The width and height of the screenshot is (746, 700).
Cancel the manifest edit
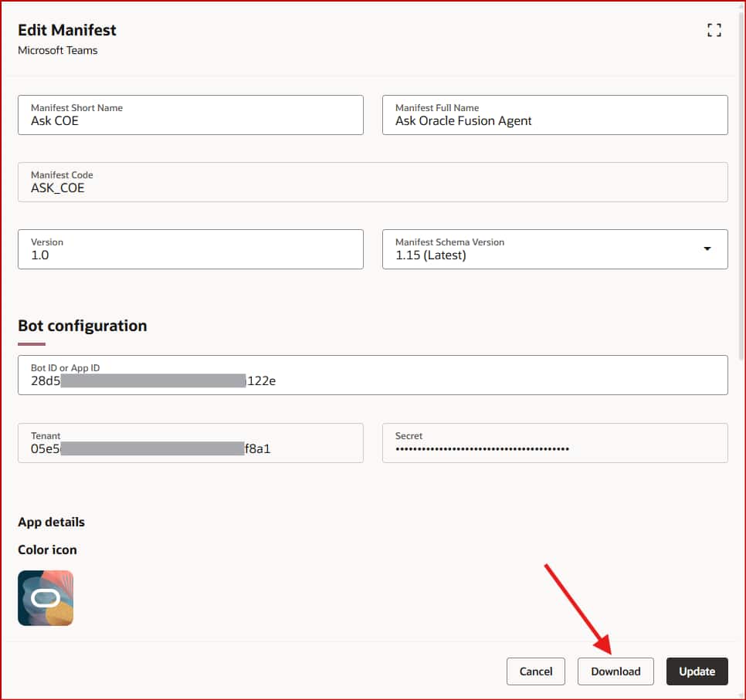click(536, 671)
